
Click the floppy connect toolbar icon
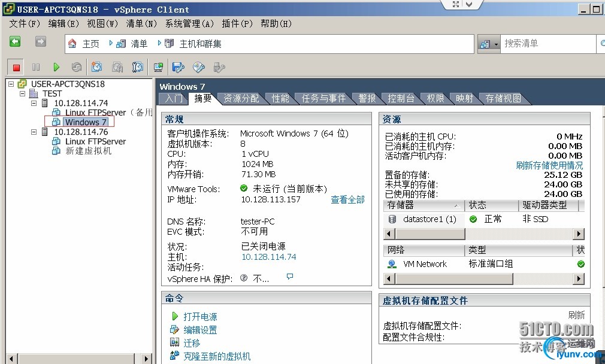[178, 68]
